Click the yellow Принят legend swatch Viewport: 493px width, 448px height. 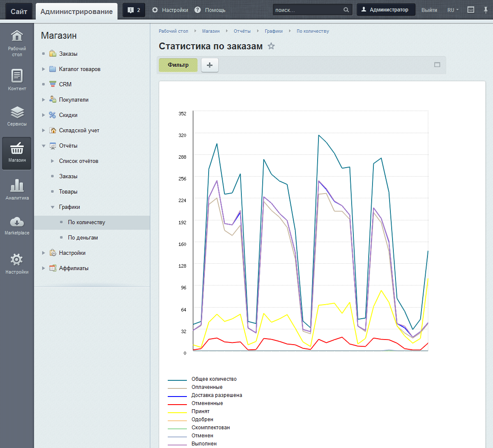[178, 413]
